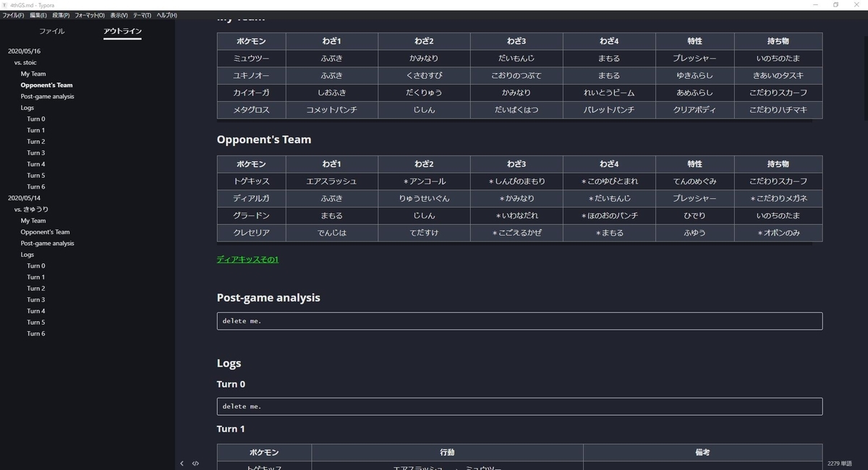The width and height of the screenshot is (868, 470).
Task: Go to Turn 6 under vs. stoic
Action: tap(36, 187)
